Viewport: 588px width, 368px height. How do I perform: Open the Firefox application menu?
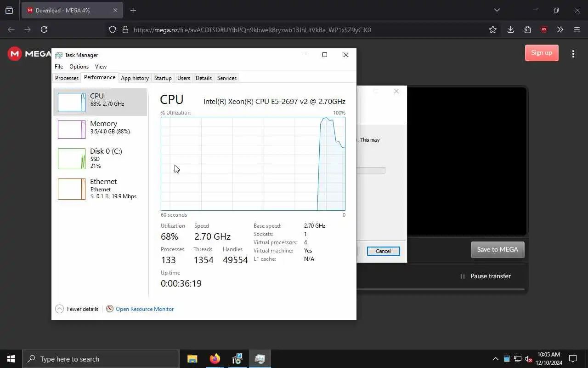(577, 29)
